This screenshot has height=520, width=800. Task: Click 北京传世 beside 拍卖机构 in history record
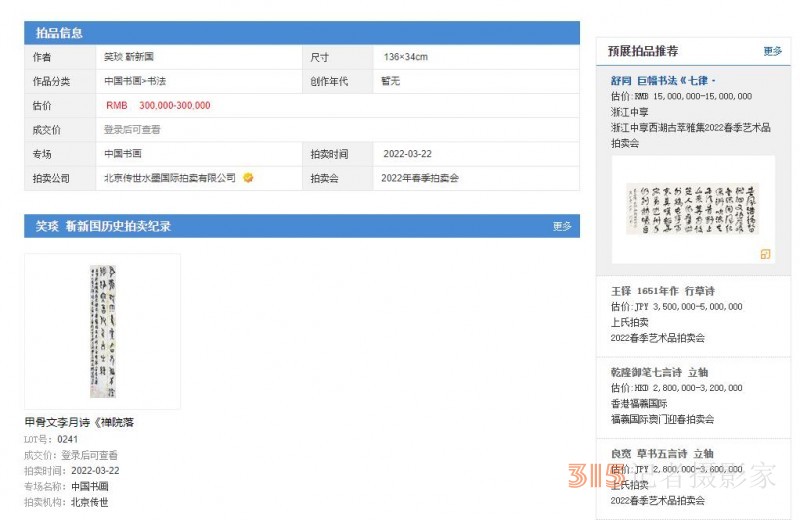coord(90,502)
